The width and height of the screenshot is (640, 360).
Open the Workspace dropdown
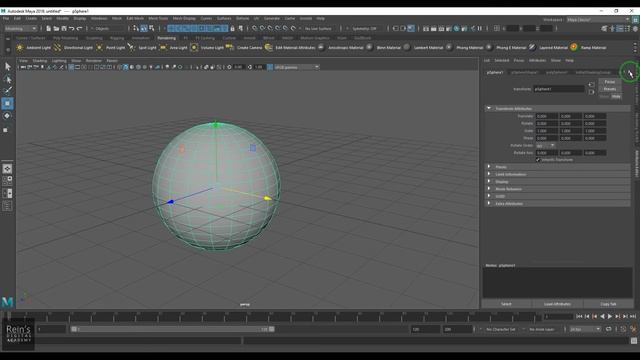pos(598,19)
